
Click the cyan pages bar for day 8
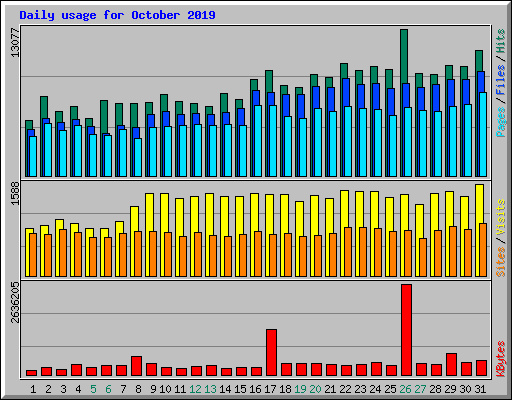138,157
